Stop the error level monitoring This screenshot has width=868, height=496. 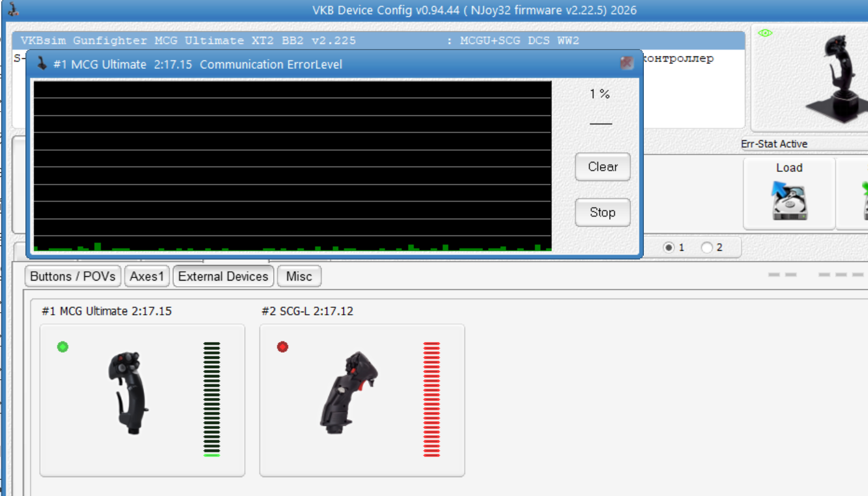point(603,212)
